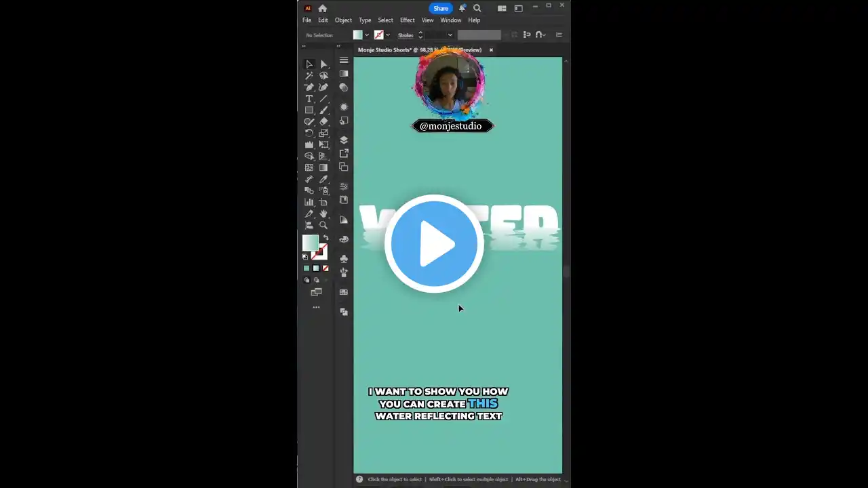The image size is (868, 488).
Task: Reset to default fill and stroke
Action: click(x=305, y=257)
